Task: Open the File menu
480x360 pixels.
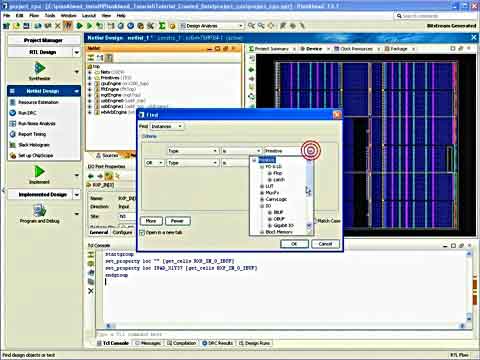Action: tap(7, 15)
